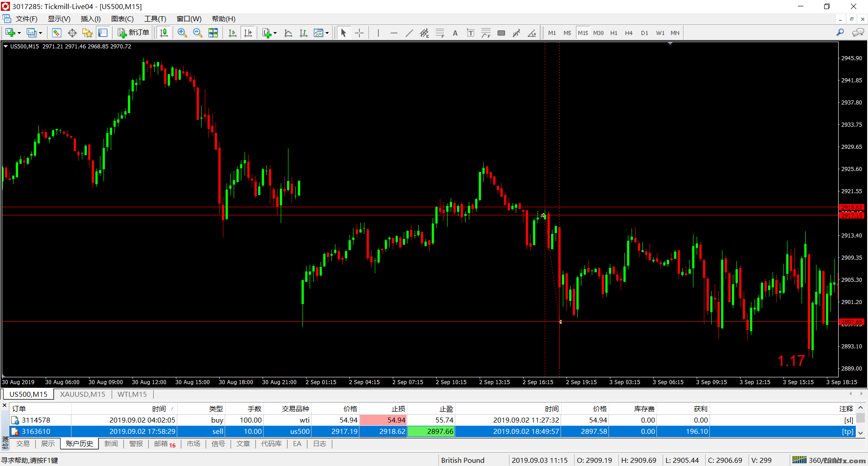Open the 邮箱 terminal tab
The width and height of the screenshot is (868, 466).
[165, 443]
